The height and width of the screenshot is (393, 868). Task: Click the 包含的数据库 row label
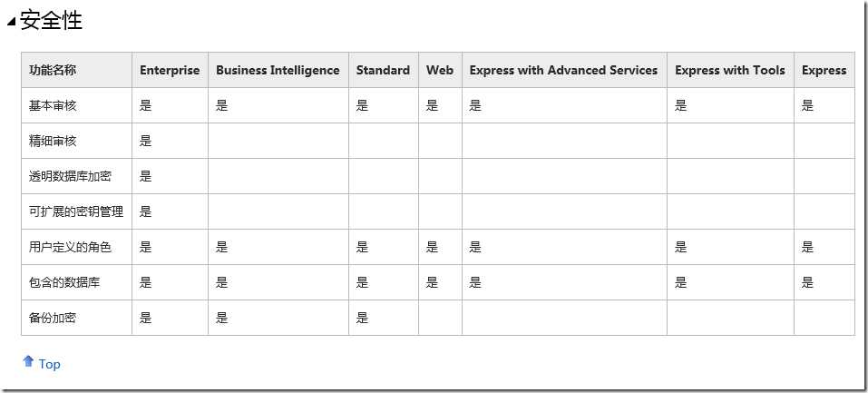(x=64, y=282)
